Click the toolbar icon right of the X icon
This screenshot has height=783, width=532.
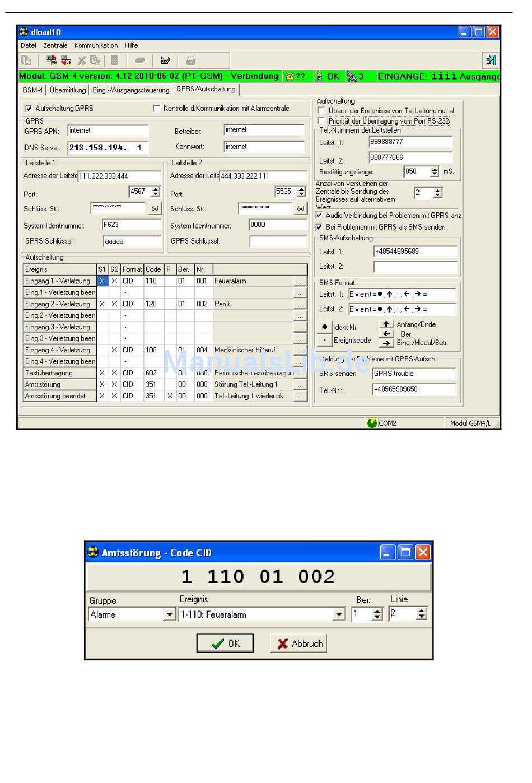coord(95,60)
